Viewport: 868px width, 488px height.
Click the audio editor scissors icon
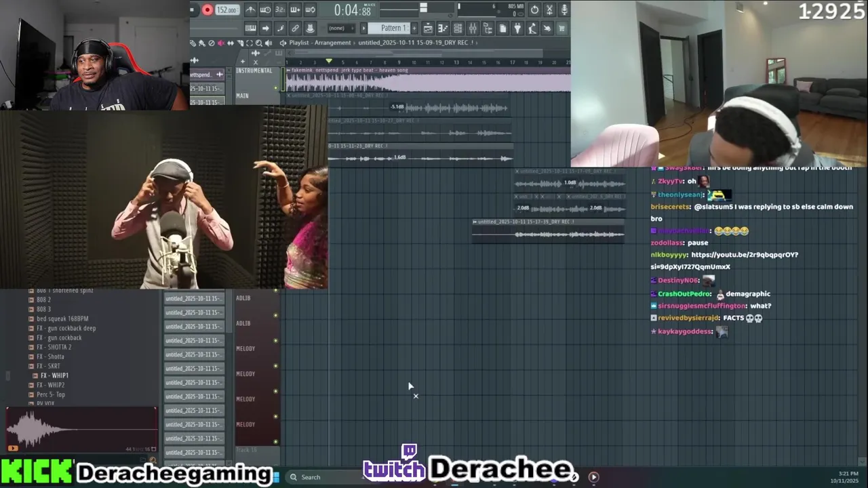point(549,9)
